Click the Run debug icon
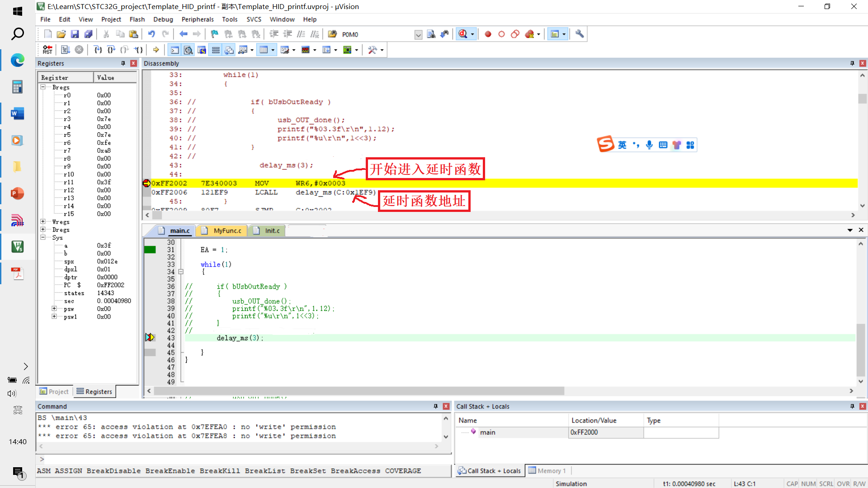The height and width of the screenshot is (488, 868). click(x=66, y=50)
